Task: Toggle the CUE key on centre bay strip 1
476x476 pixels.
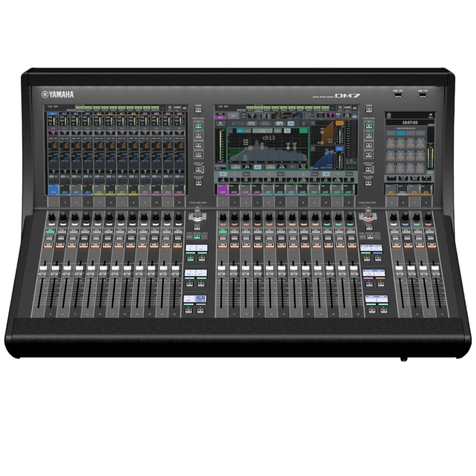Action: click(223, 238)
